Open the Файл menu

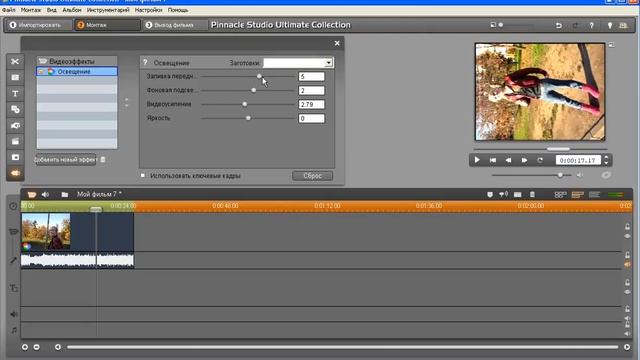pos(9,10)
